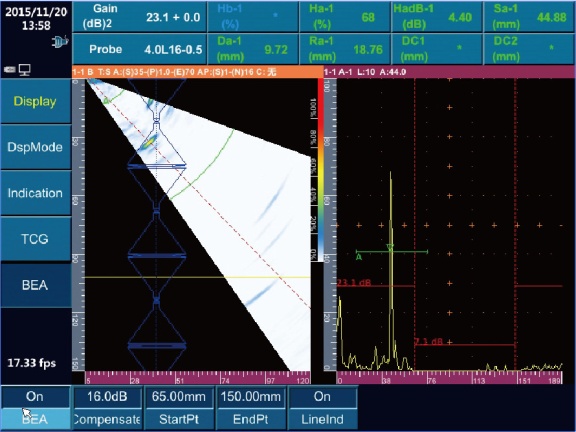Screen dimensions: 576x432
Task: Click the computer monitor connection icon
Action: [x=25, y=70]
